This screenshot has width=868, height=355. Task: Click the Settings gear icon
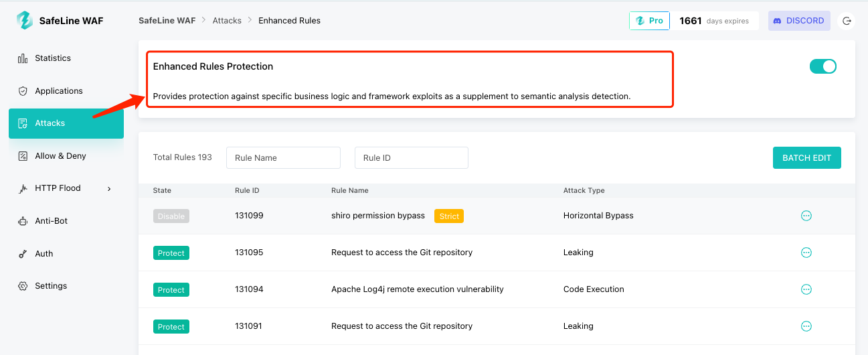pos(23,286)
